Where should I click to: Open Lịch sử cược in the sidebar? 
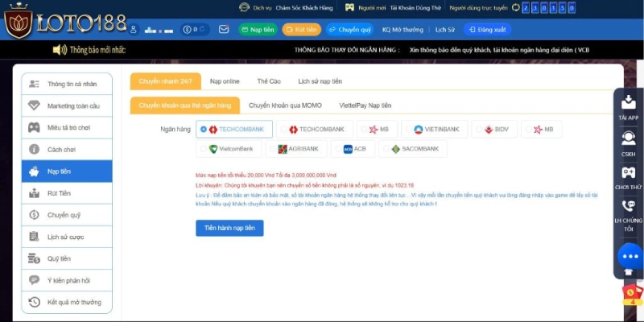tap(65, 237)
